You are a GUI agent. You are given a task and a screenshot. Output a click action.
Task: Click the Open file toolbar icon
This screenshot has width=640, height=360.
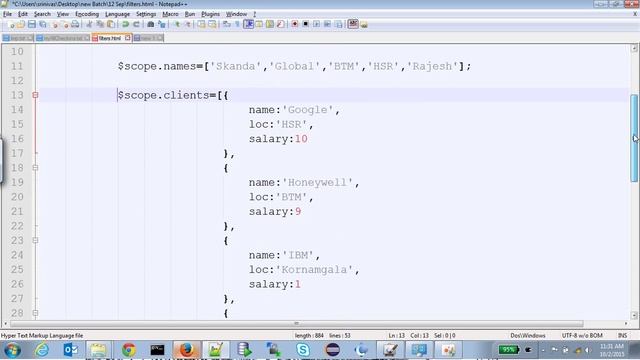pyautogui.click(x=21, y=24)
